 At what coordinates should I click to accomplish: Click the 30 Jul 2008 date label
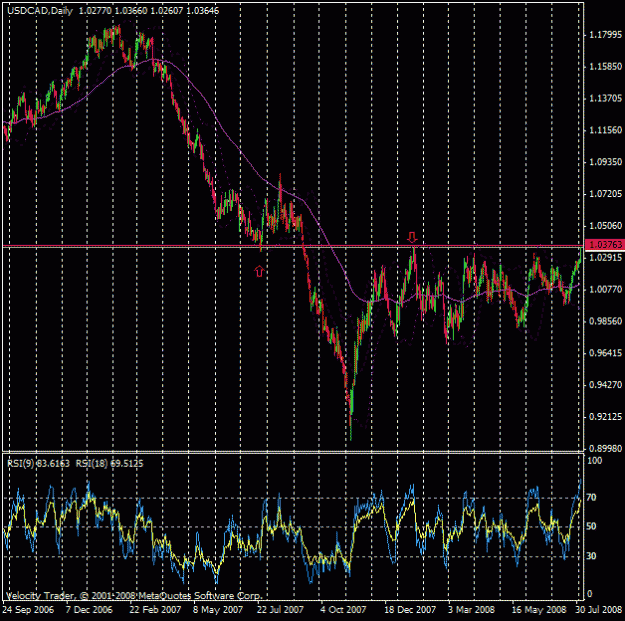[600, 610]
